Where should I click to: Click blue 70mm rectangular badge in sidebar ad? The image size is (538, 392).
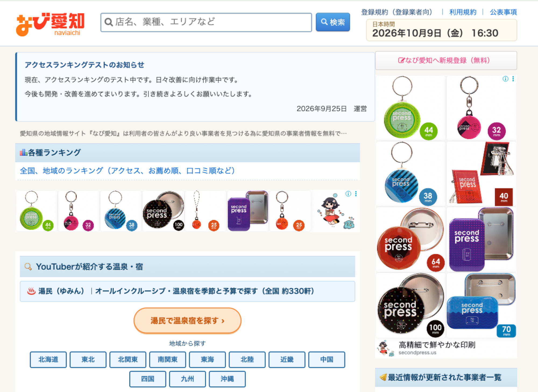coord(482,305)
